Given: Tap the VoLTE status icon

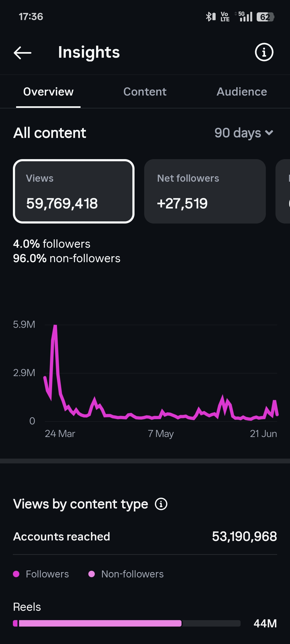Looking at the screenshot, I should [x=225, y=17].
